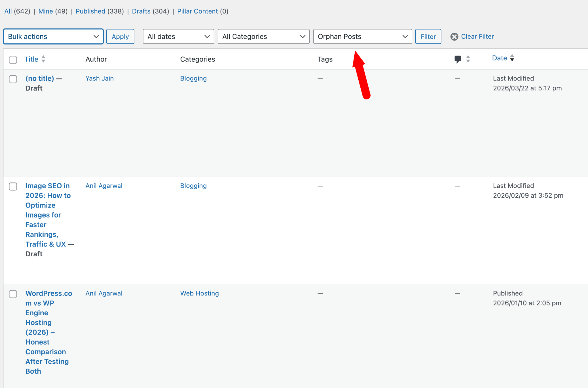
Task: Click the Filter button
Action: click(428, 37)
